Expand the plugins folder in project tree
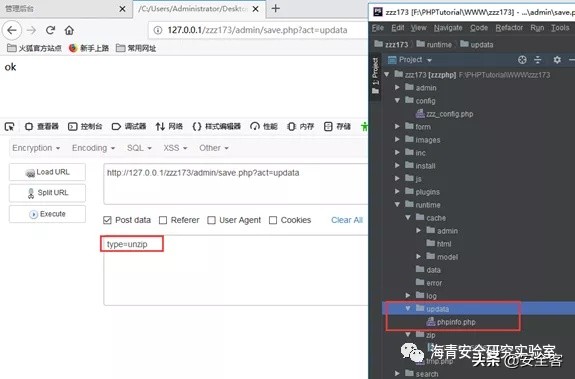The image size is (575, 379). click(397, 191)
